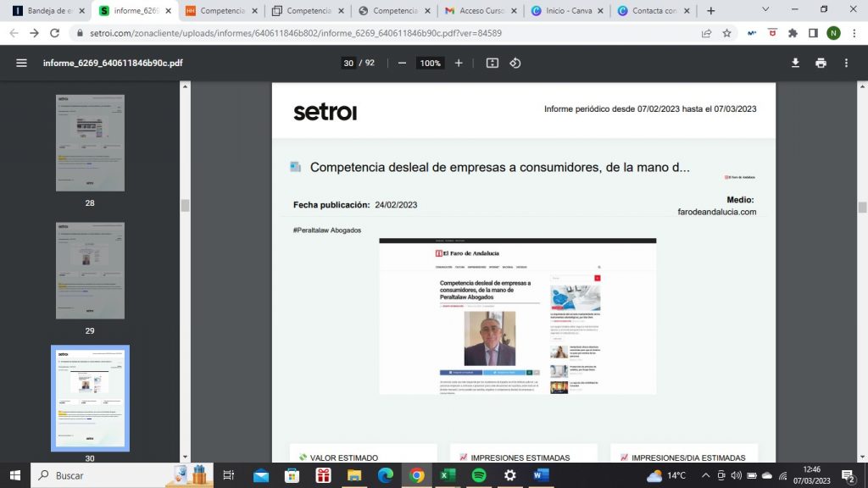Download the PDF file
Viewport: 868px width, 488px height.
795,63
